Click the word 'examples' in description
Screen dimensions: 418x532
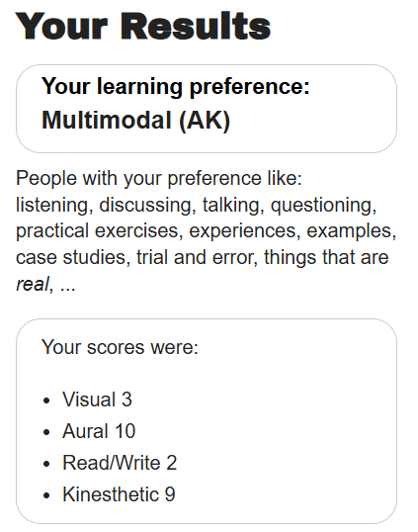point(351,231)
